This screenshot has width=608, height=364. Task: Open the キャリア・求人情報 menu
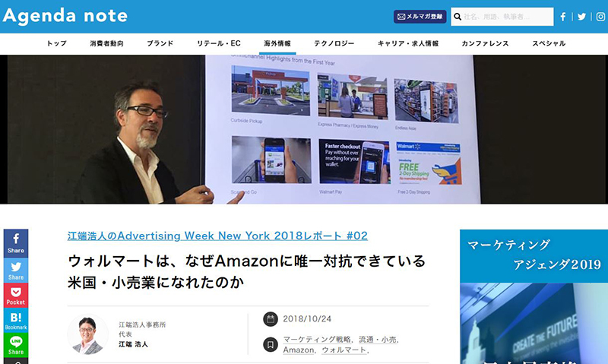click(408, 44)
